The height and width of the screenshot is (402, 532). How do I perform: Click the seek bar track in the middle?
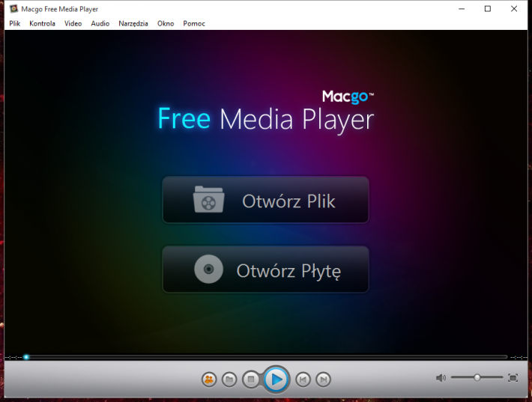click(x=268, y=357)
